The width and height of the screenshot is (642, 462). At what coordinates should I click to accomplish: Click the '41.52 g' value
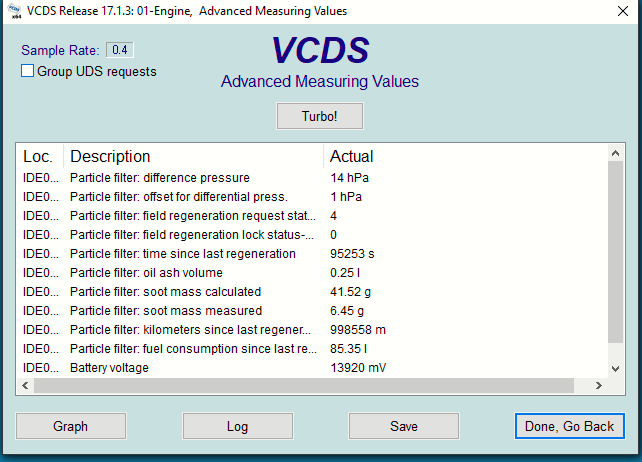point(350,292)
